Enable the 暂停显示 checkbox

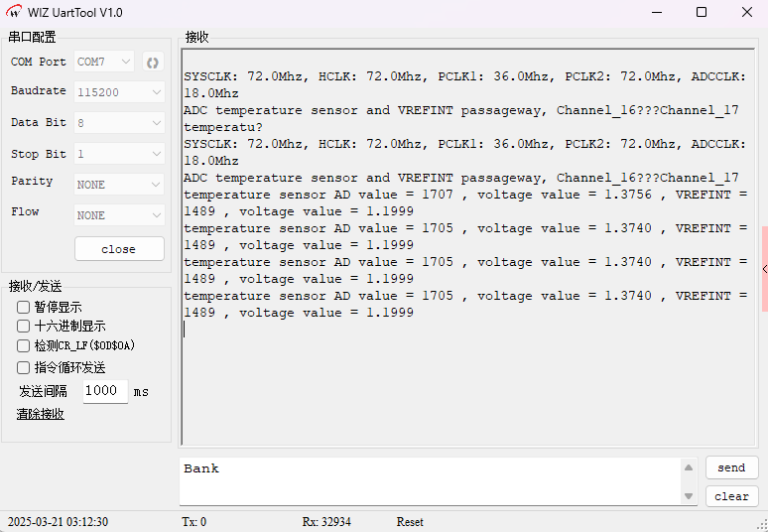tap(24, 308)
